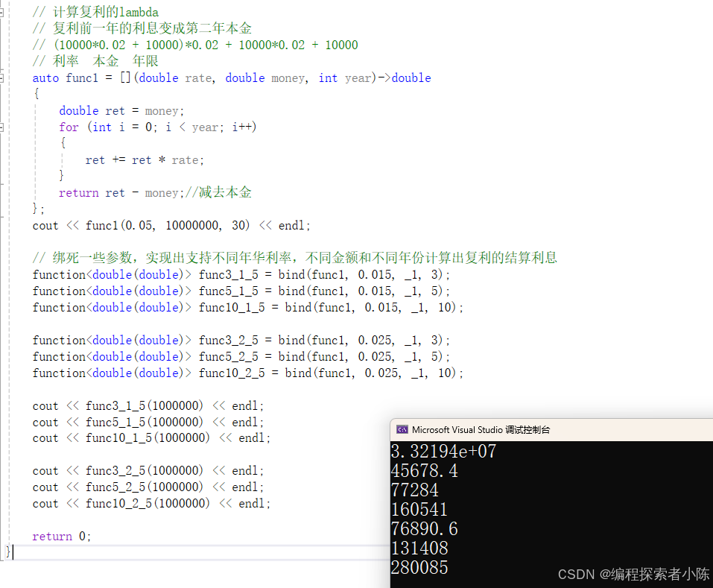The height and width of the screenshot is (588, 713).
Task: Click 'cout << func10_1_5(1000000)' line
Action: [x=151, y=438]
